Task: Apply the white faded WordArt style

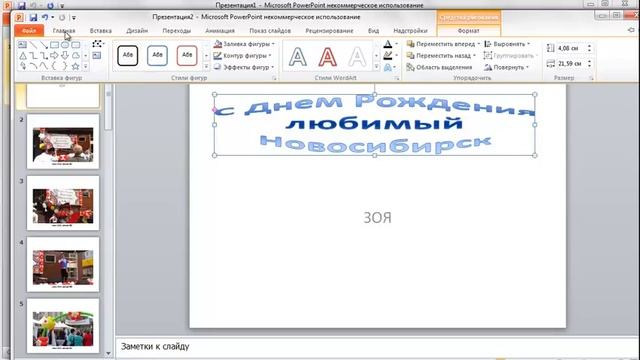Action: (x=357, y=56)
